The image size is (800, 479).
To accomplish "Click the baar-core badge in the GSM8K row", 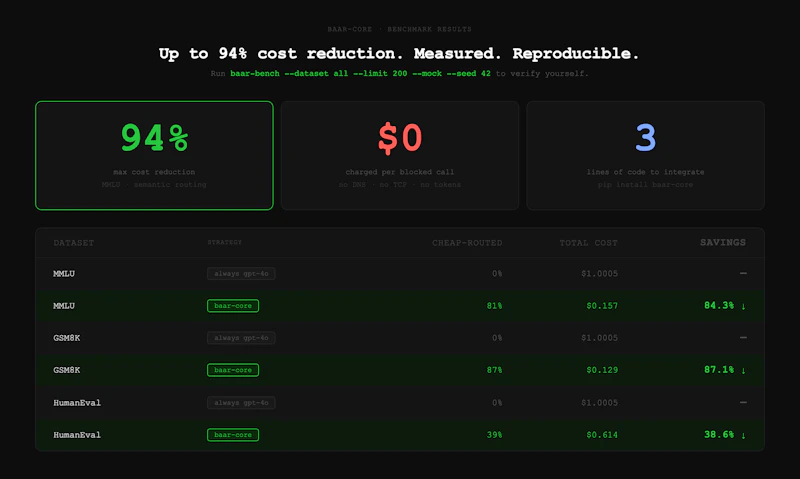I will pos(233,370).
